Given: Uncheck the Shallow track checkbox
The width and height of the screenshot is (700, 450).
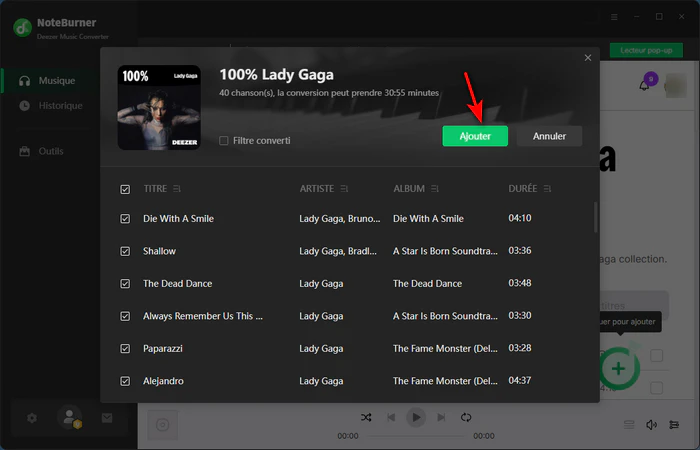Looking at the screenshot, I should coord(125,251).
